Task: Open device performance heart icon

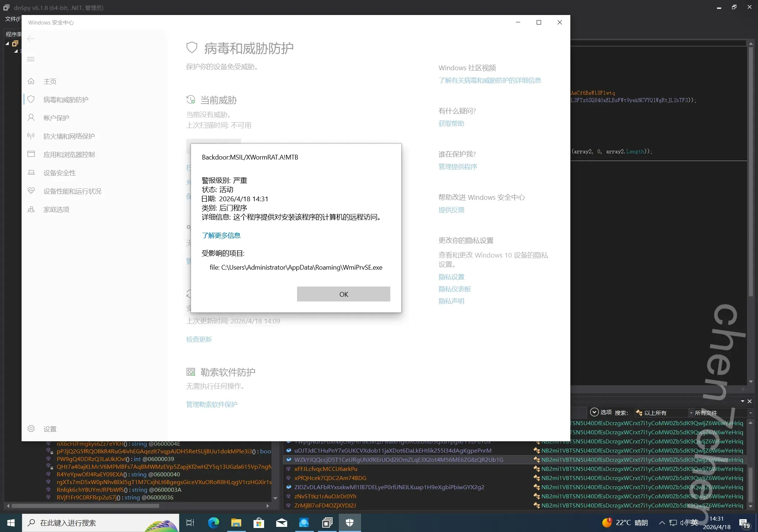Action: (31, 191)
